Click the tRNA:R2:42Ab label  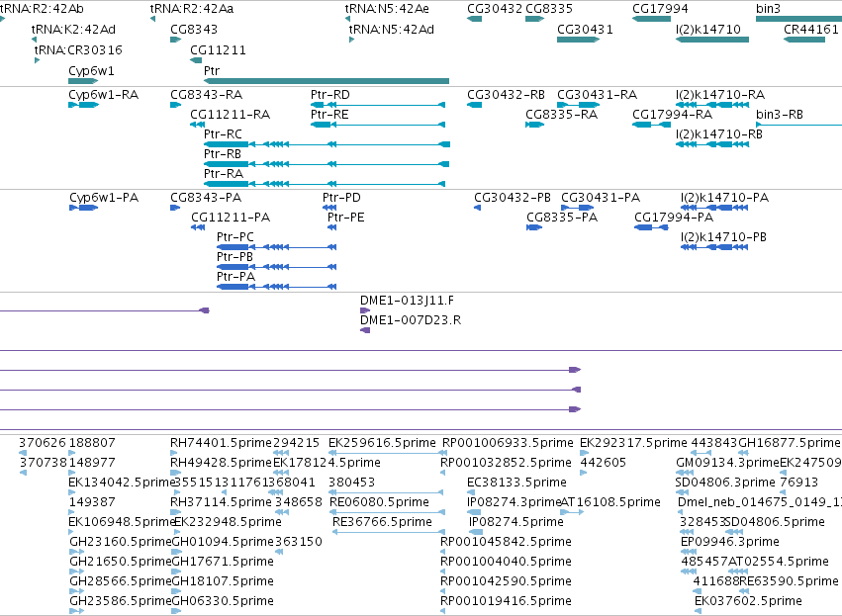42,9
